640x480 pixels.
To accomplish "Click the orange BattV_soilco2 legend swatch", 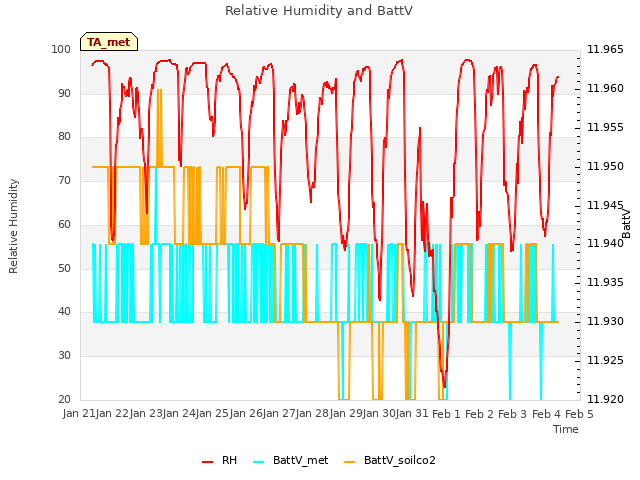I will tap(350, 462).
